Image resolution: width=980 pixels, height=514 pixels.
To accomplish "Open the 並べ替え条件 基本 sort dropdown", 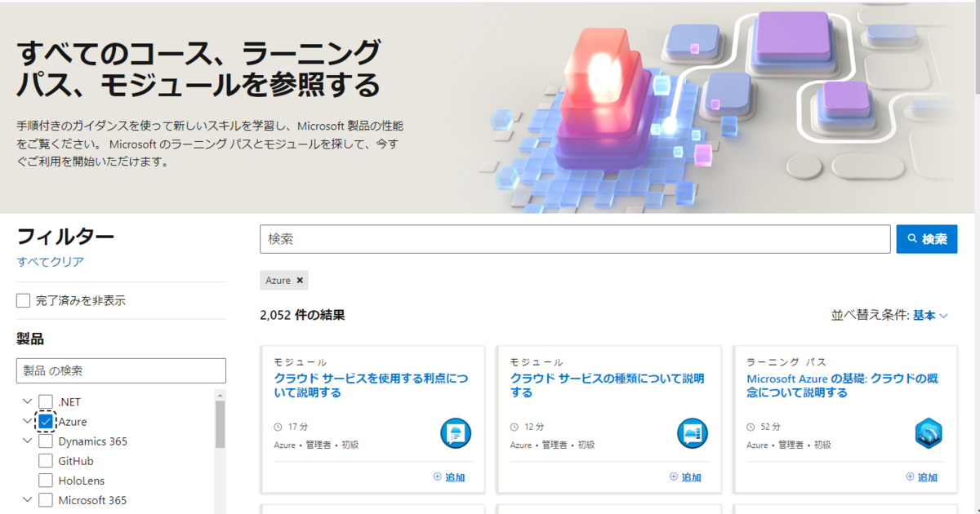I will (x=930, y=316).
